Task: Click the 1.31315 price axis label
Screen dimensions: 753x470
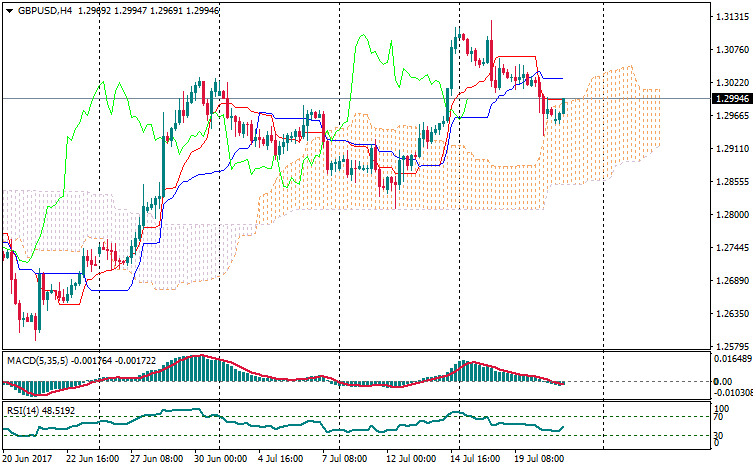Action: click(727, 18)
